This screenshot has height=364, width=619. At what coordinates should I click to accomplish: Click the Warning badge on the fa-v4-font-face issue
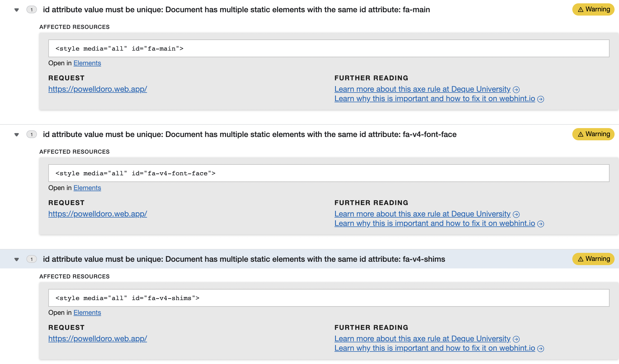[x=593, y=134]
